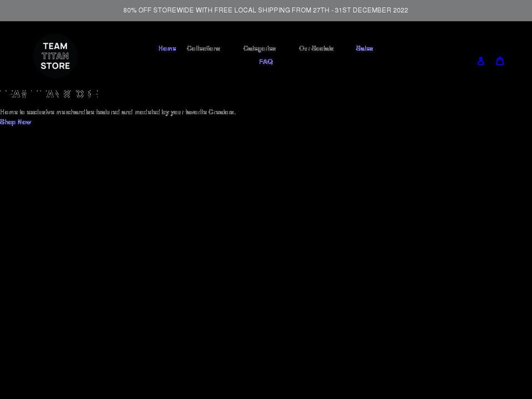Expand the Categories menu
Screen dimensions: 532x399
(259, 49)
